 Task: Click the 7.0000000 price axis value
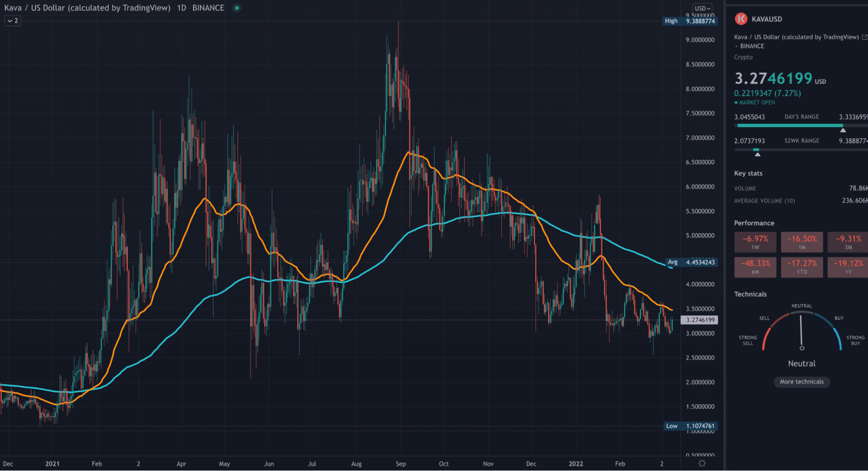pyautogui.click(x=700, y=138)
